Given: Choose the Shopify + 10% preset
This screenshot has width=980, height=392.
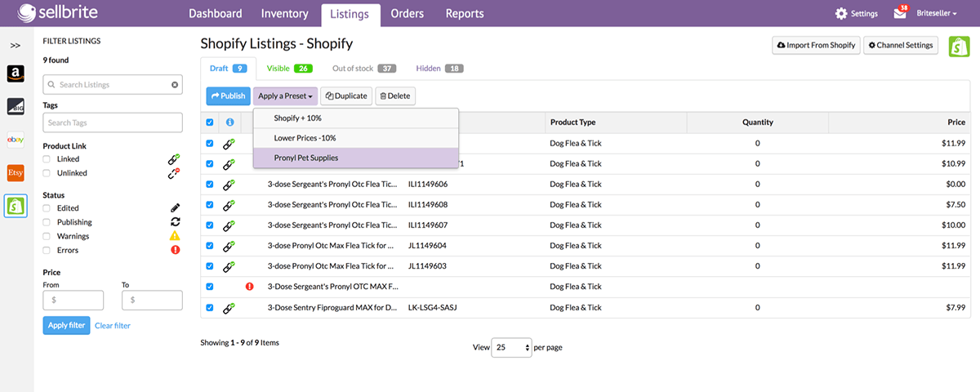Looking at the screenshot, I should (x=356, y=118).
